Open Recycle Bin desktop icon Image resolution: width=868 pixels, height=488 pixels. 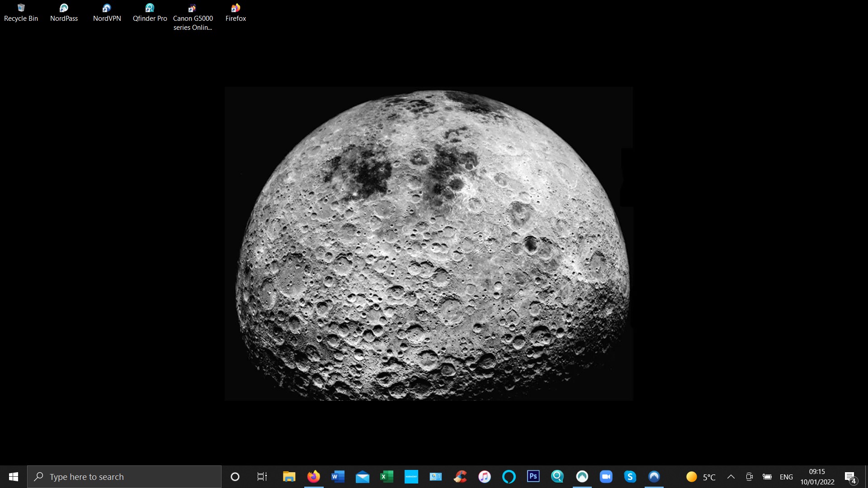coord(21,12)
